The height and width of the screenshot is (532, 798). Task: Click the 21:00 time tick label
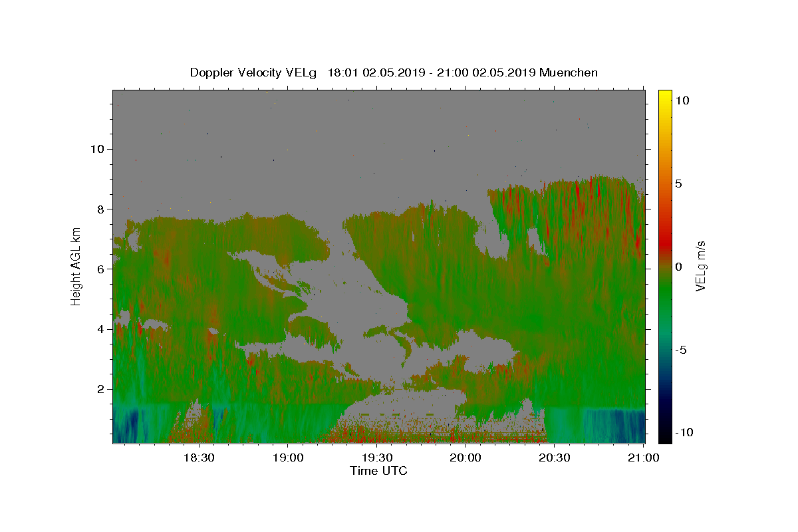pyautogui.click(x=643, y=458)
